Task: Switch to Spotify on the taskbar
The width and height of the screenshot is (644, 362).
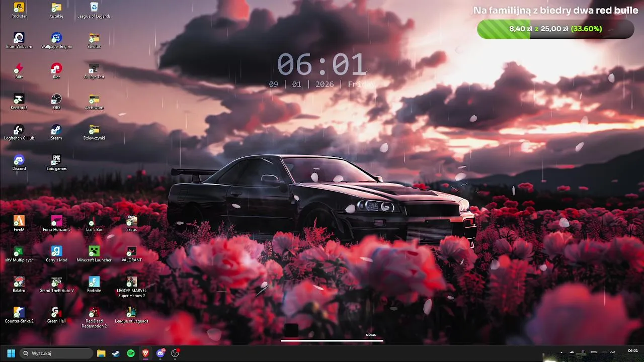Action: pos(131,353)
